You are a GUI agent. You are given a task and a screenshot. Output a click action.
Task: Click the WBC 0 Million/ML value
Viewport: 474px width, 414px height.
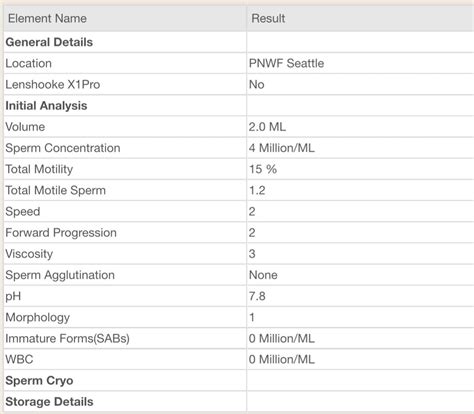coord(282,359)
